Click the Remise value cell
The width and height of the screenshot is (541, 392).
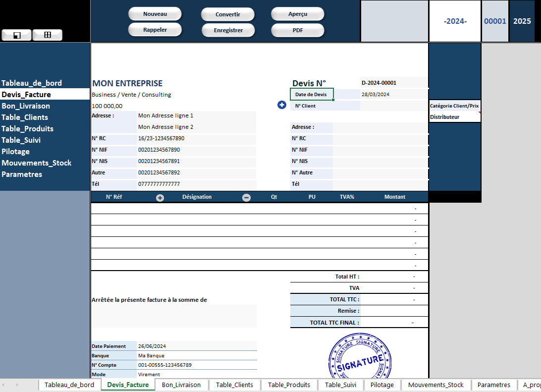click(x=394, y=311)
